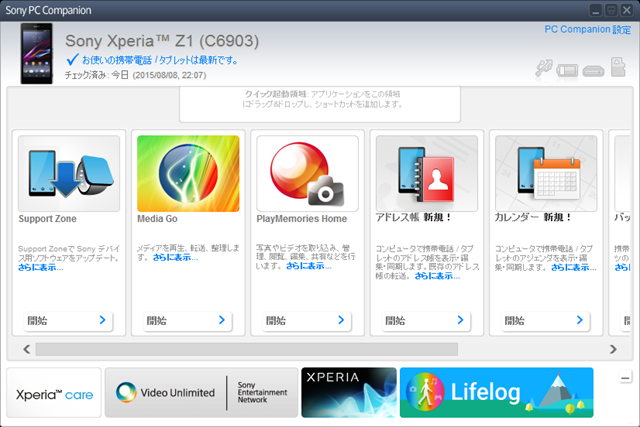Screen dimensions: 640x427
Task: Click さらに表示 link in Support Zone card
Action: click(41, 268)
